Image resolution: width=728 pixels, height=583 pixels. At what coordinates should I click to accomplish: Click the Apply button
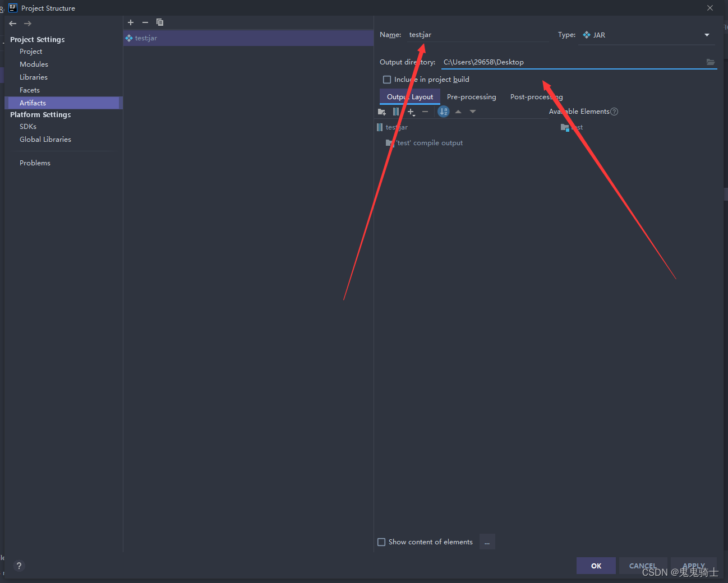(x=694, y=566)
